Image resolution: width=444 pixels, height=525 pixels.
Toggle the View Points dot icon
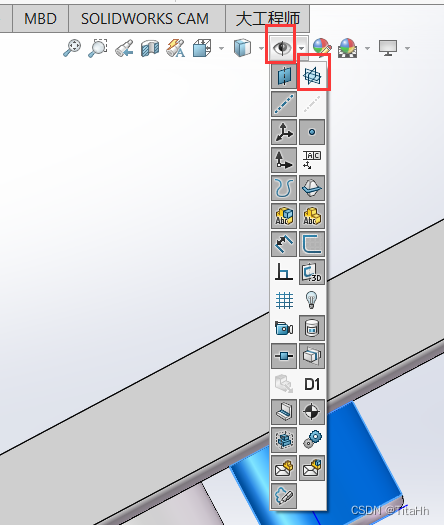(x=312, y=132)
